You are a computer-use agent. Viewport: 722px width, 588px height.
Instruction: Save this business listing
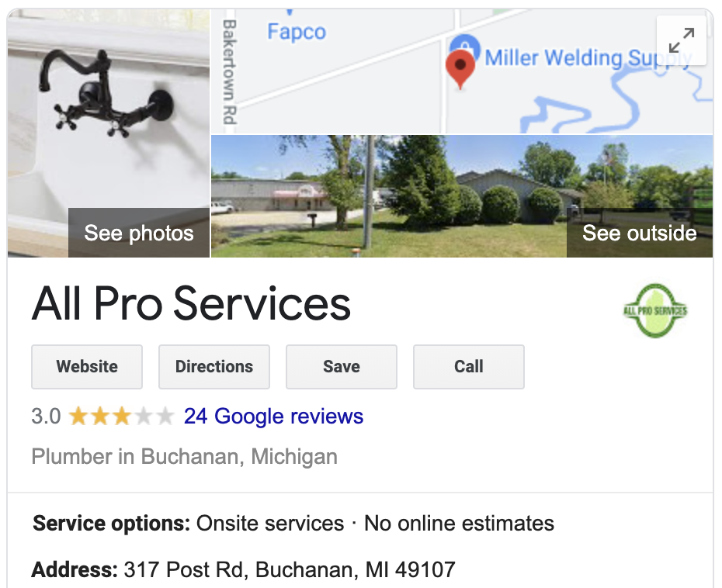341,367
